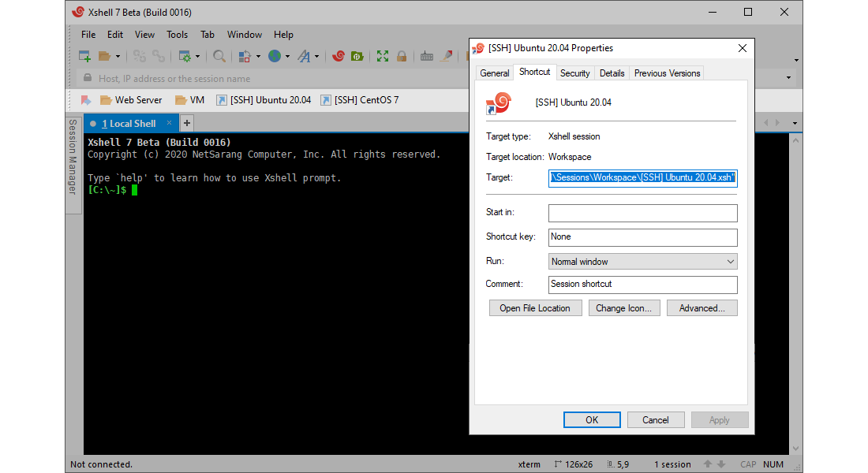Open the File menu
Screen dimensions: 868x473
88,35
